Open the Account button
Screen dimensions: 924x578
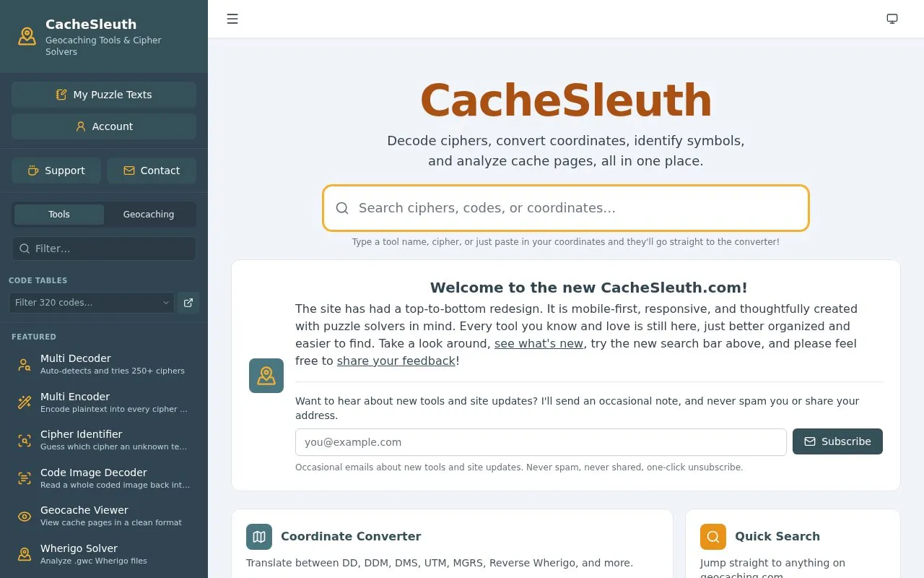point(104,126)
